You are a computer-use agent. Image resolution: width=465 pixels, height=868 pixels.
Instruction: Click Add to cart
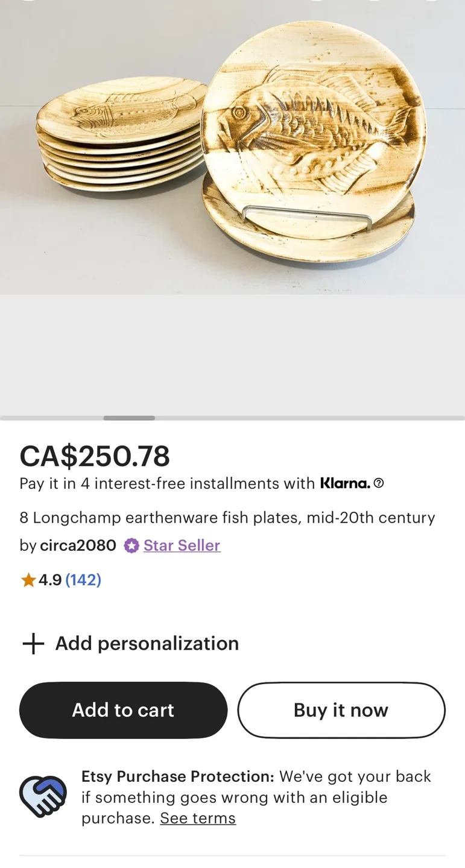(123, 709)
